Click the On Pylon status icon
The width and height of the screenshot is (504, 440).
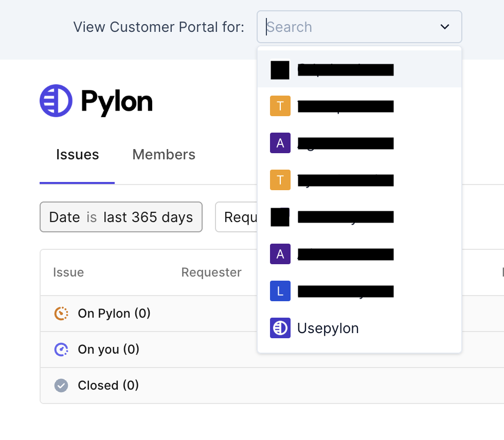[x=61, y=314]
